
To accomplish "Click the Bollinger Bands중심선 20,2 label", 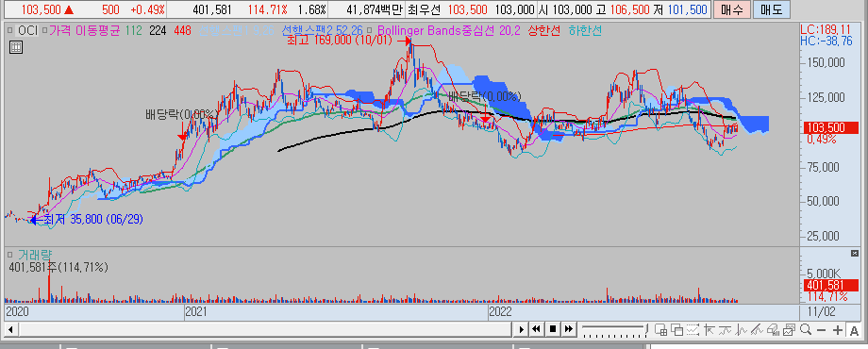I will [x=449, y=30].
